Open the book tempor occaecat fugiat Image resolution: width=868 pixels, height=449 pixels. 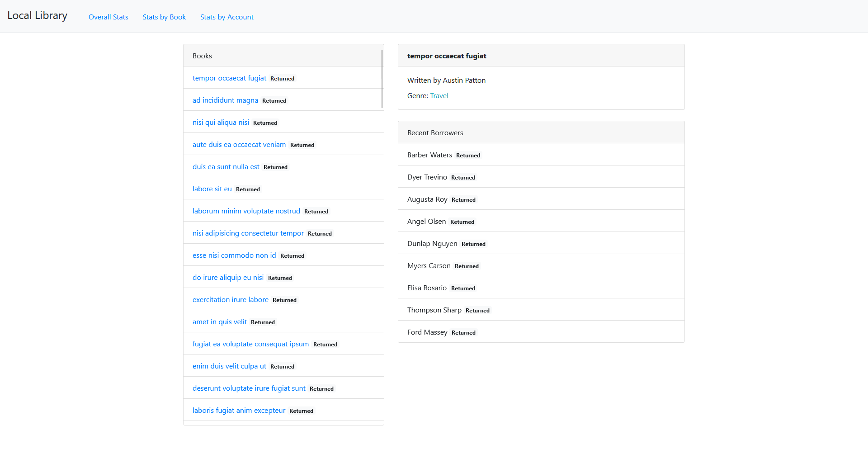[229, 78]
